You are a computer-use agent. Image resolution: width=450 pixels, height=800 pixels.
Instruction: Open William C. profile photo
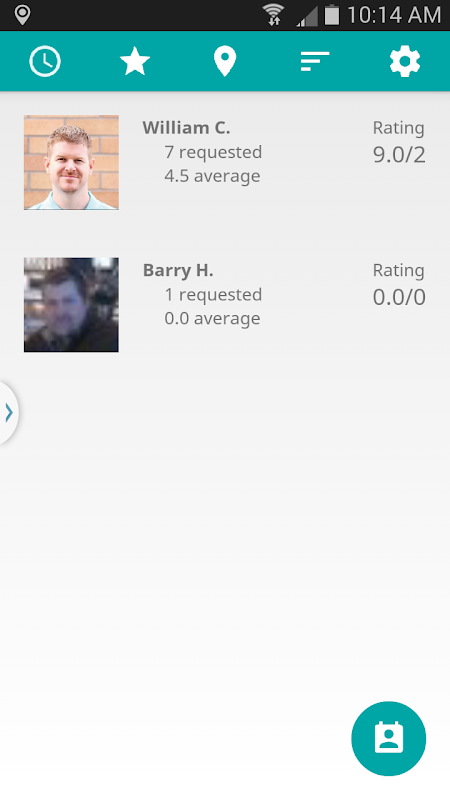point(71,162)
